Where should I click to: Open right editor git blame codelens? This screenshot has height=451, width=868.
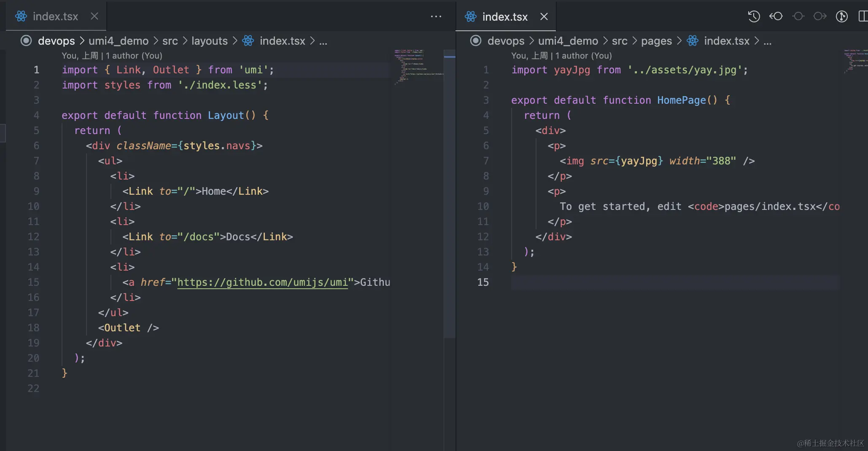[x=561, y=56]
